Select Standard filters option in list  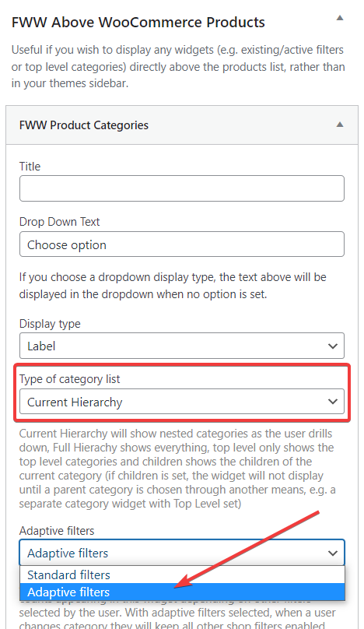(x=182, y=575)
